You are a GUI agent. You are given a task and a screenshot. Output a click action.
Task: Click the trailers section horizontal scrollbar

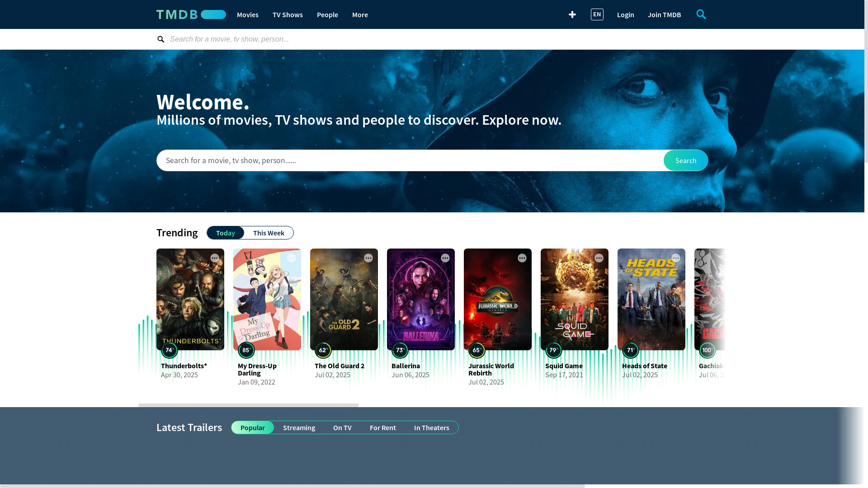tap(292, 486)
